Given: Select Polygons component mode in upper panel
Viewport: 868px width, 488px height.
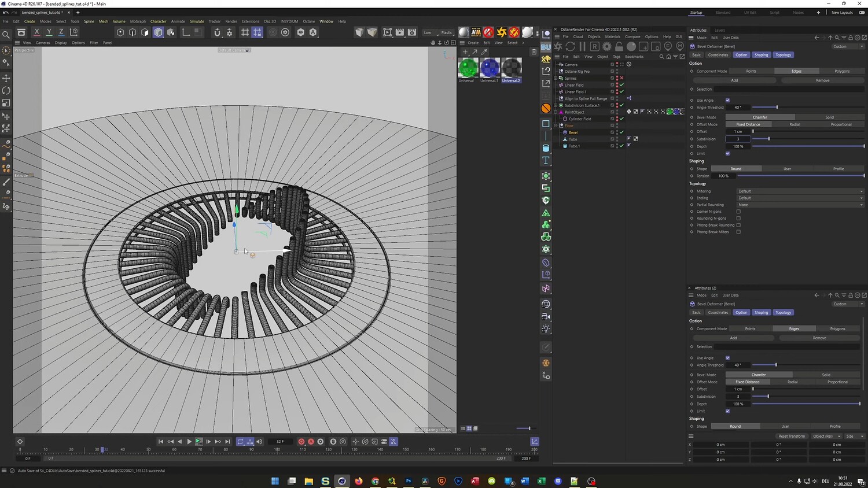Looking at the screenshot, I should (842, 71).
